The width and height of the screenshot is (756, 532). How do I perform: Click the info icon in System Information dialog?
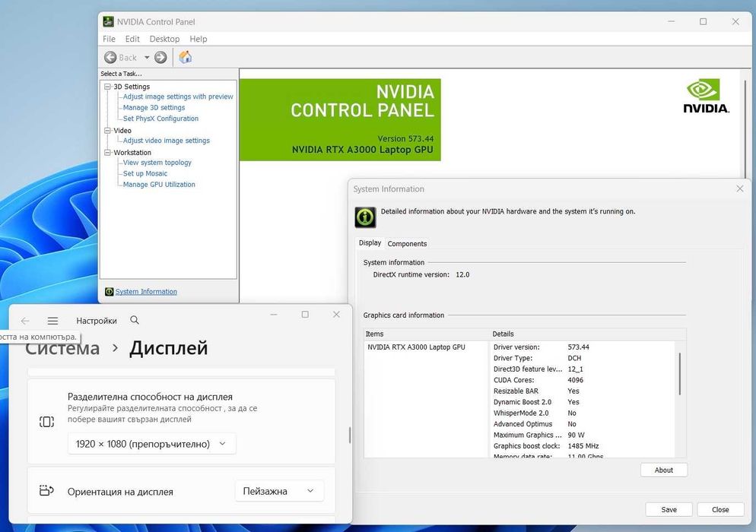tap(366, 217)
